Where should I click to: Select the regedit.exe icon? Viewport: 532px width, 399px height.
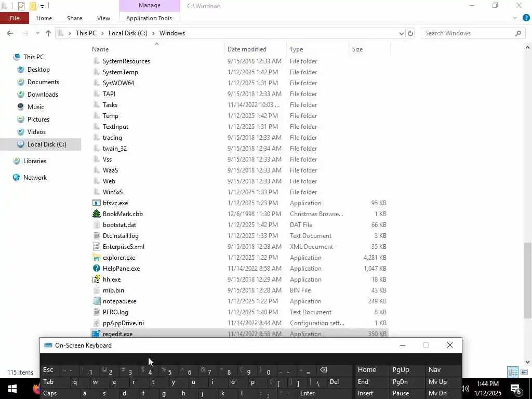coord(96,334)
